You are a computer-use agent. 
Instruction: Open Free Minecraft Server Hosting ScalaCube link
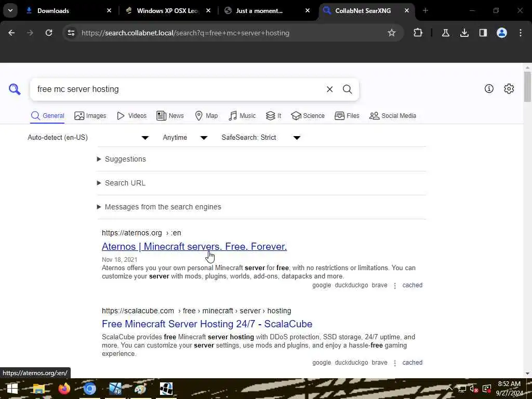coord(207,324)
